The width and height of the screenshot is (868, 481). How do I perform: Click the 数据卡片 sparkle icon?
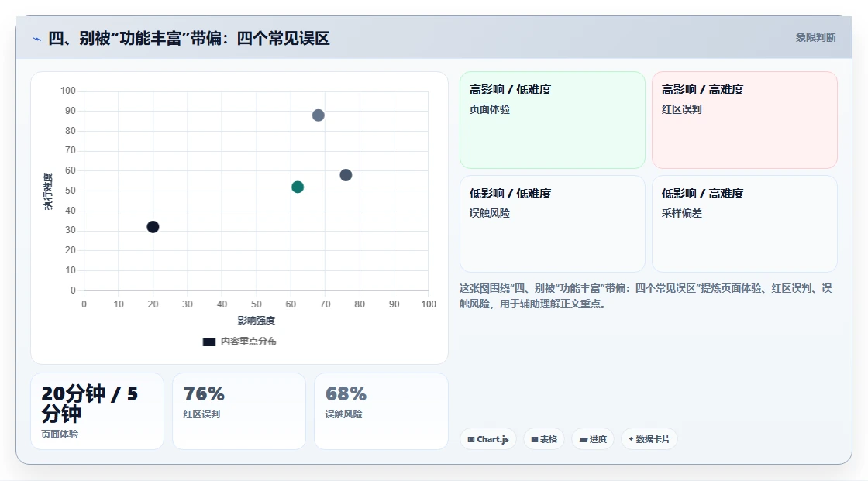[x=631, y=439]
